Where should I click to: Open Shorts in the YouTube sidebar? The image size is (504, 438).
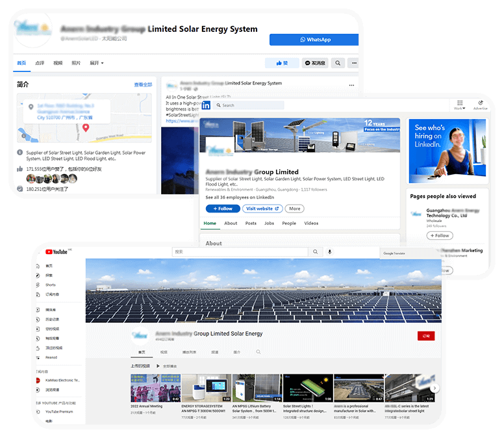point(50,285)
